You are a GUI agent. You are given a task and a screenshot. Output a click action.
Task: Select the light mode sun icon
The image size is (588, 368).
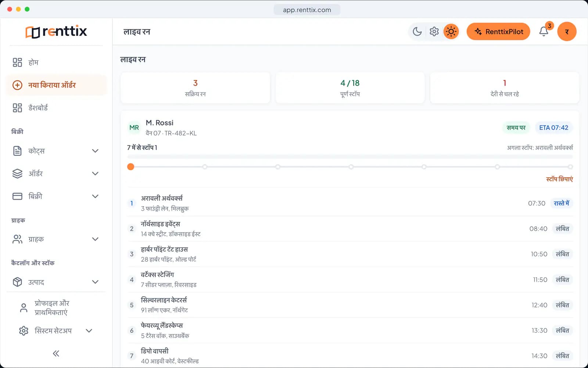pos(451,32)
